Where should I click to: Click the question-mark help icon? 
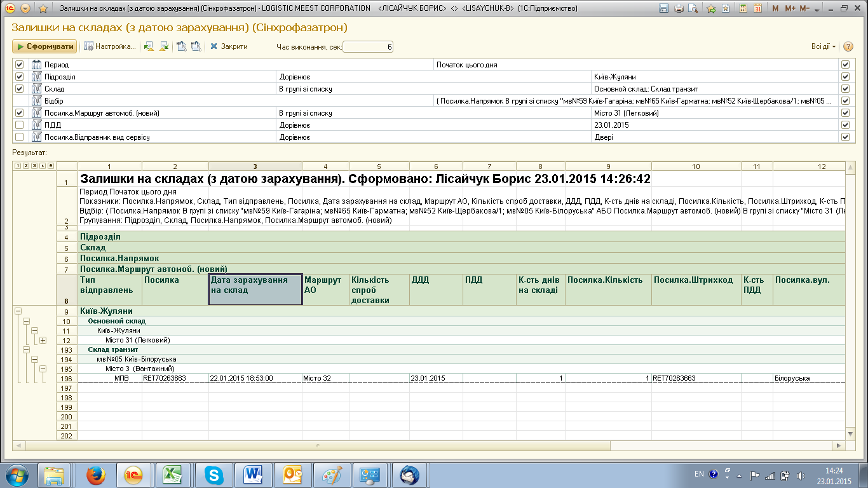coord(848,46)
